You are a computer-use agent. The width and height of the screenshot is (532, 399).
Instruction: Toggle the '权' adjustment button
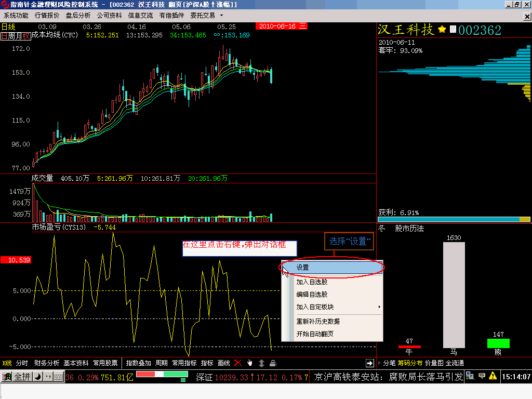click(x=26, y=36)
